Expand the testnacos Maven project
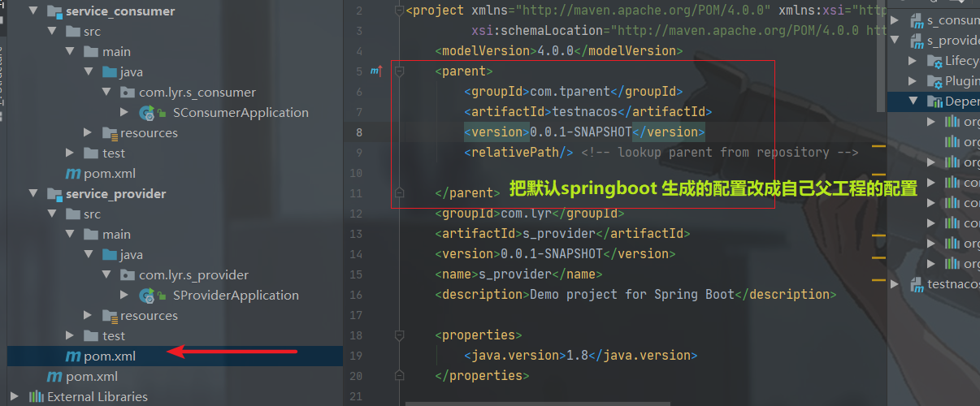The image size is (980, 406). pos(895,283)
